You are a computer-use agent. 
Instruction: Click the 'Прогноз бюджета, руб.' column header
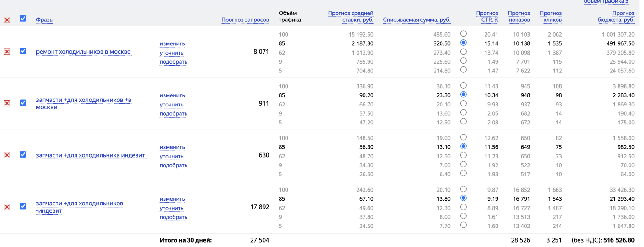pos(616,17)
